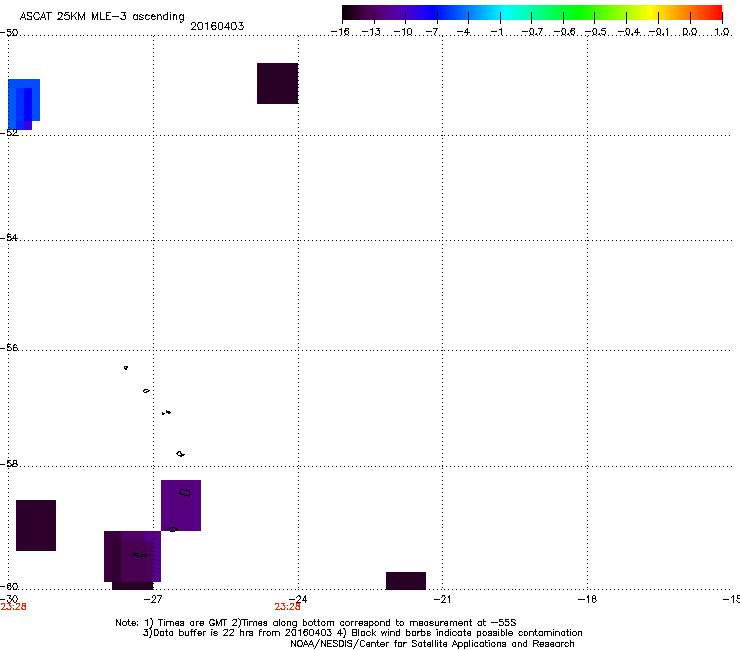Screen dimensions: 740x650
Task: Select the -54 latitude label
Action: click(x=9, y=237)
